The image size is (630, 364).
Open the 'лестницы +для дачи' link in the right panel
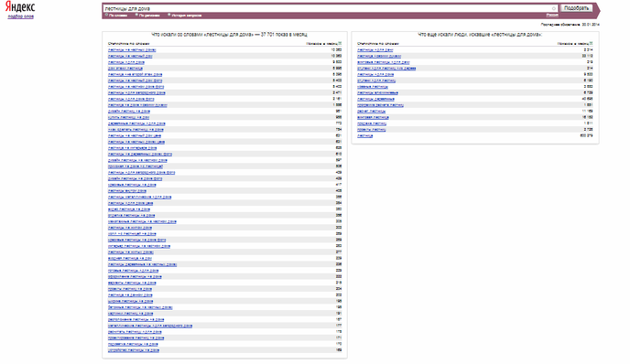(x=375, y=49)
